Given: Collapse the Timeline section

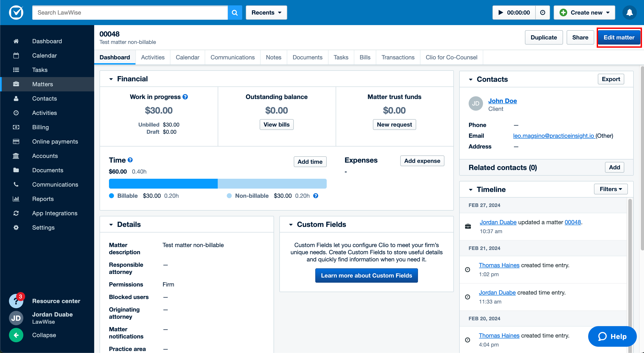Looking at the screenshot, I should click(x=471, y=189).
